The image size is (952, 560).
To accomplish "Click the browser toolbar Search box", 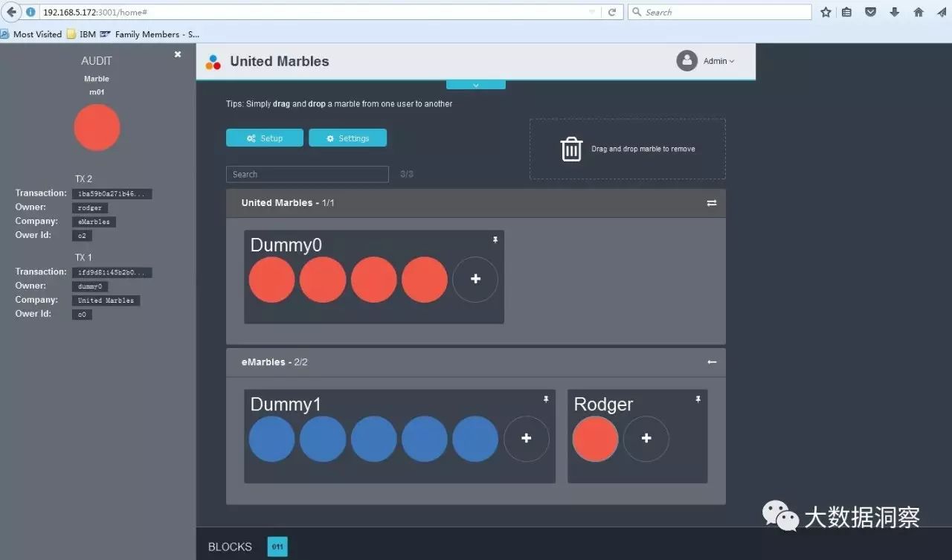I will (x=719, y=12).
